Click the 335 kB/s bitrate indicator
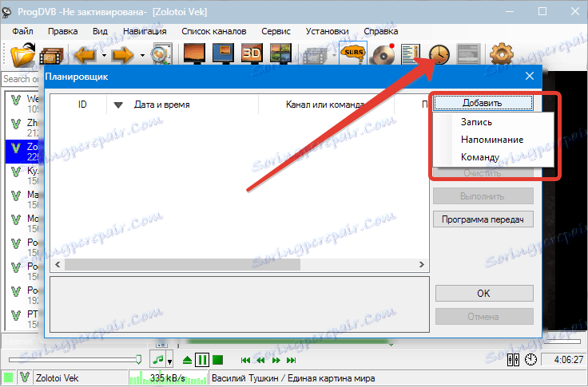Image resolution: width=588 pixels, height=387 pixels. 168,377
